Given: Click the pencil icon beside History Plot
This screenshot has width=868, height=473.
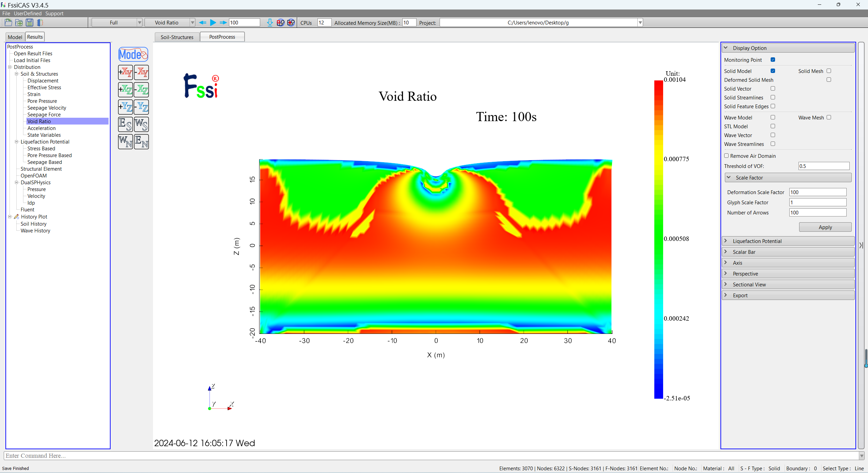Looking at the screenshot, I should 16,216.
